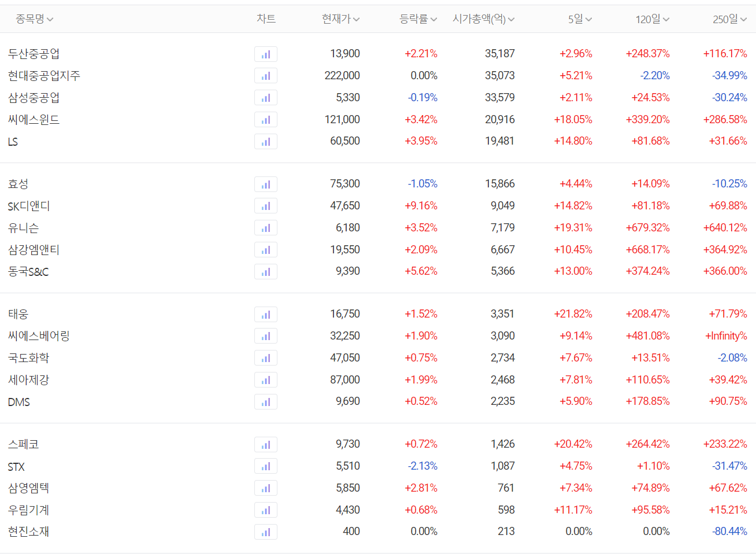Click the +9.16% change of SK디앤디
Image resolution: width=756 pixels, height=557 pixels.
(421, 206)
